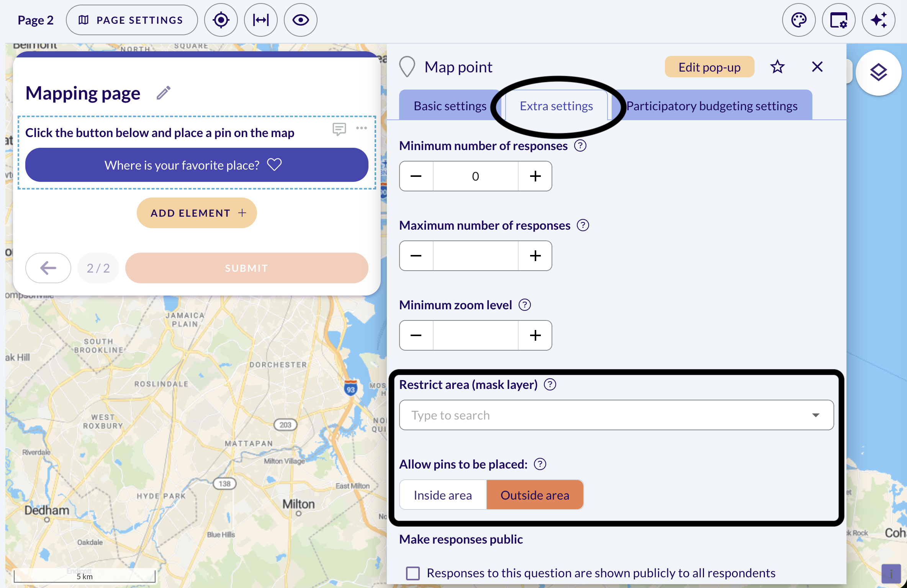Click help icon for Restrict area mask layer
This screenshot has width=907, height=588.
550,384
